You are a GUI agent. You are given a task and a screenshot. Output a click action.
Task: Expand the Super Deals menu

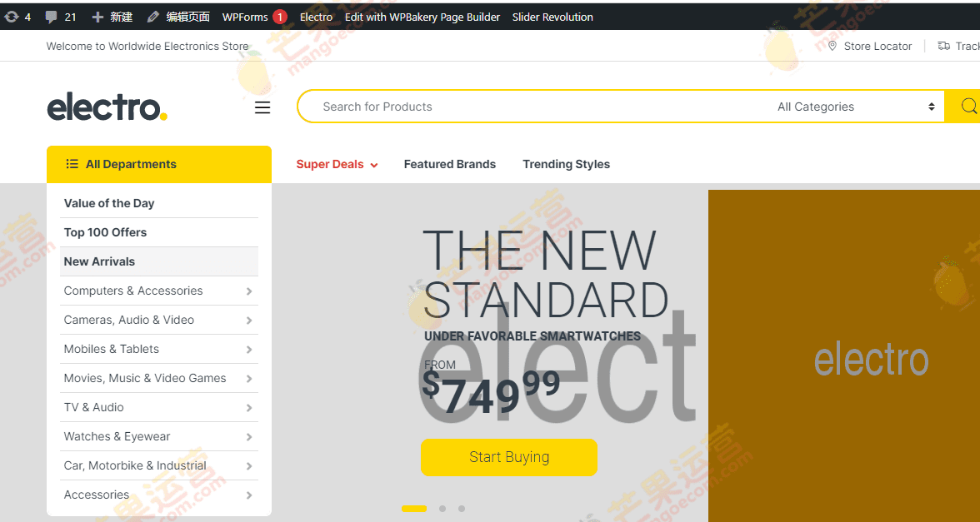pyautogui.click(x=337, y=164)
